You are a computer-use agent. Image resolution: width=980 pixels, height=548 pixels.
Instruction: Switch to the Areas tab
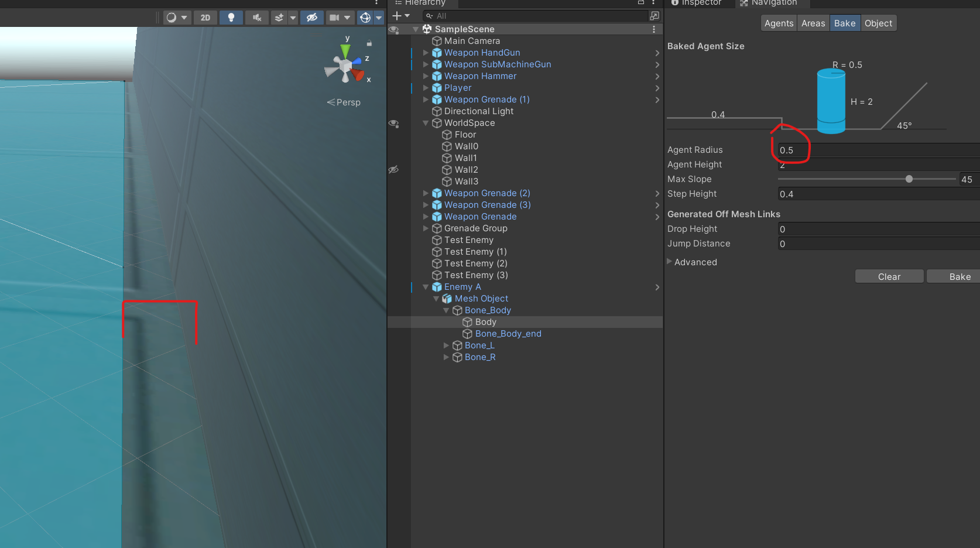(x=813, y=23)
